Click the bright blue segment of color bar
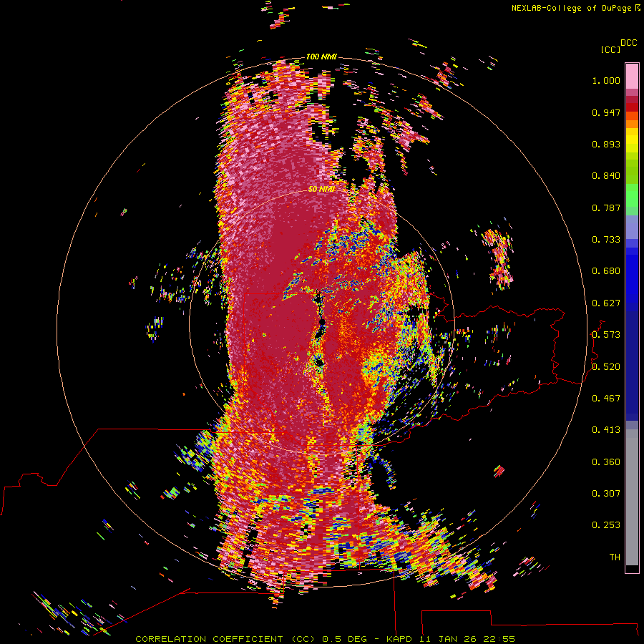 click(x=632, y=275)
